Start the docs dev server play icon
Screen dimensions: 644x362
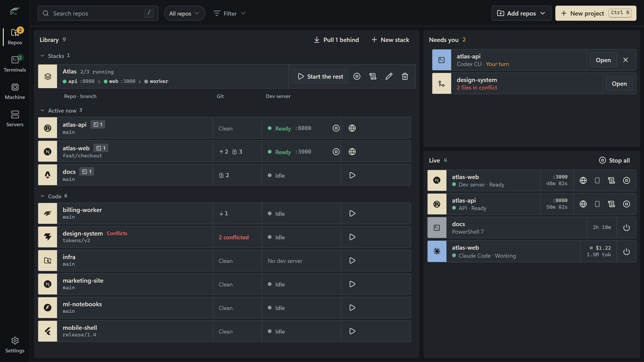pyautogui.click(x=352, y=175)
